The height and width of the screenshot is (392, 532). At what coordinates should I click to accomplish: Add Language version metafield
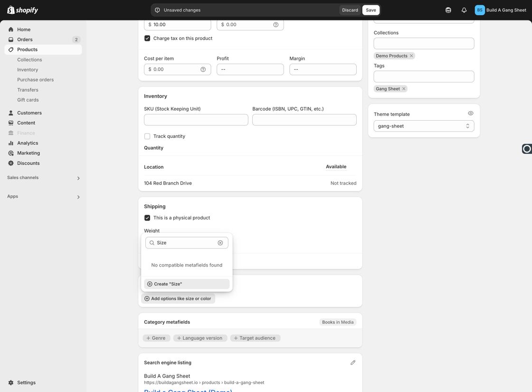point(200,338)
